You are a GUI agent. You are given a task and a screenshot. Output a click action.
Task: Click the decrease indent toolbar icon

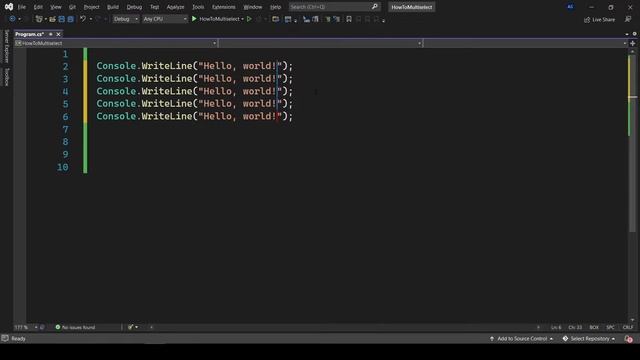click(328, 19)
